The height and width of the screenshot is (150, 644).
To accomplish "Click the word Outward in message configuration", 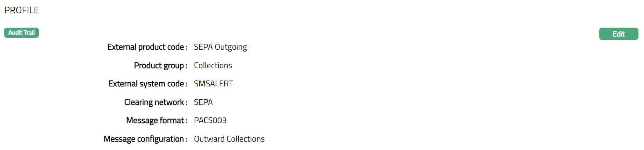I will point(209,139).
